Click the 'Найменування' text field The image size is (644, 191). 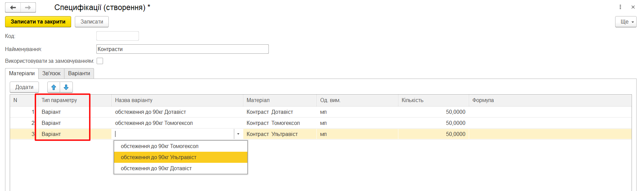[182, 49]
